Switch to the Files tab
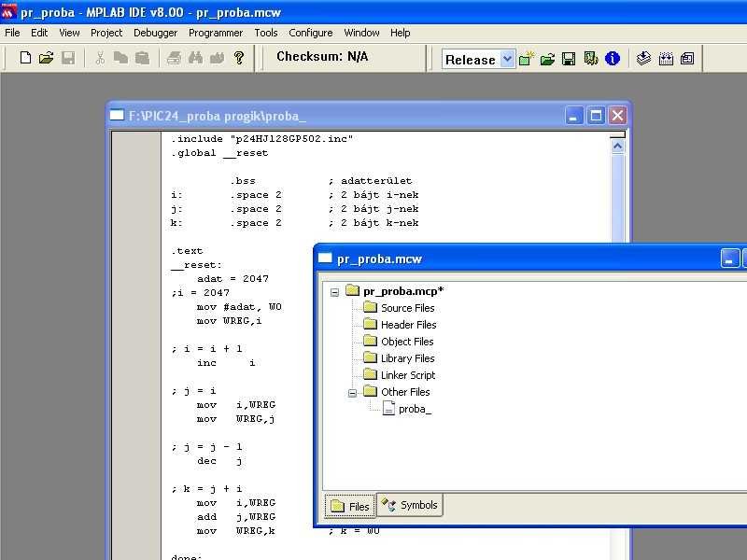This screenshot has height=560, width=747. pos(350,506)
